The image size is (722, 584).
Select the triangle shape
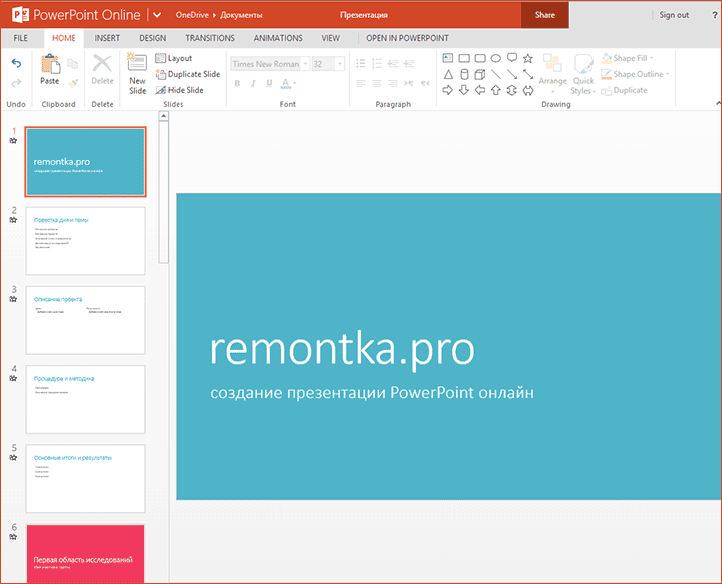click(448, 74)
